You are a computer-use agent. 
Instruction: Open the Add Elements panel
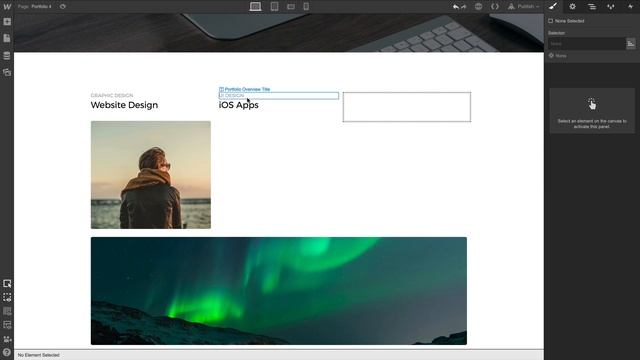pos(7,22)
